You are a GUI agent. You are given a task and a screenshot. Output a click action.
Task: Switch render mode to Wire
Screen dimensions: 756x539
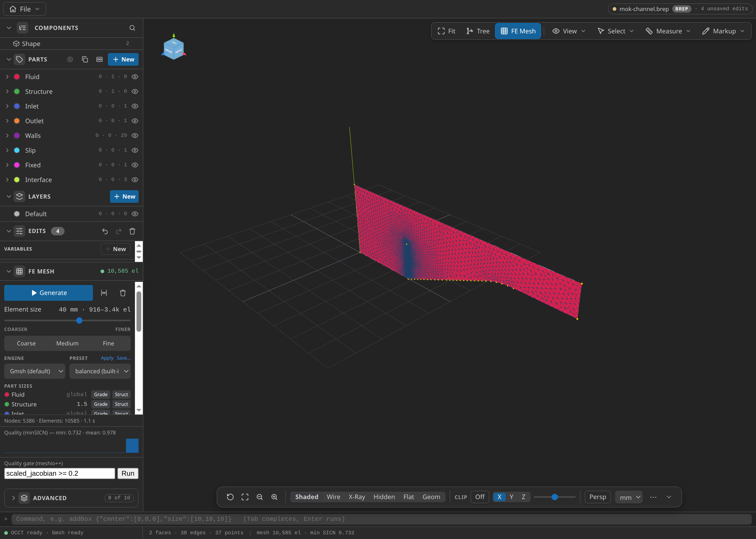[334, 497]
